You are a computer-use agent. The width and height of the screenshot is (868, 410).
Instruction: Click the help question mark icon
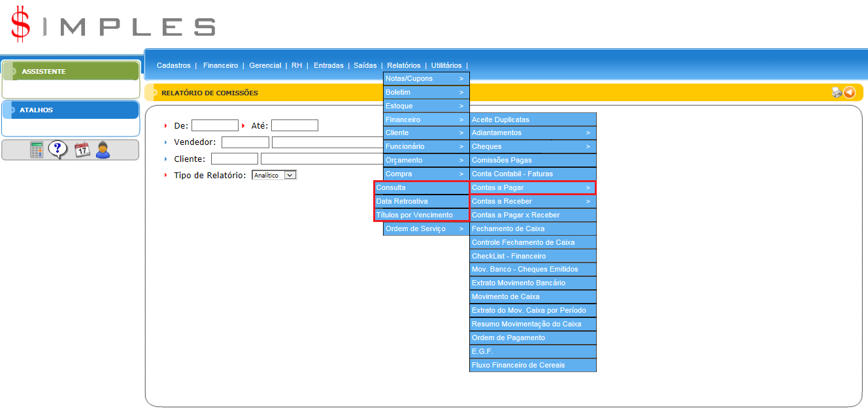(x=58, y=150)
